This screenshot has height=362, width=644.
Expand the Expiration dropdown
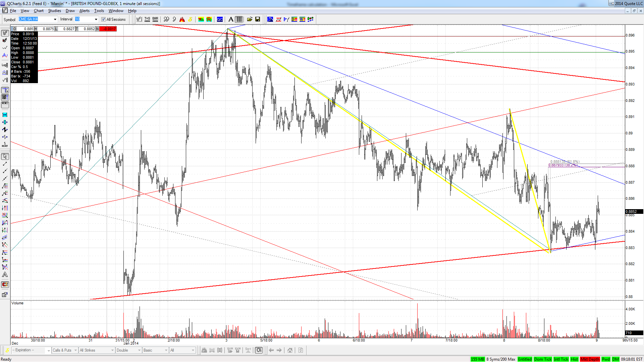(x=49, y=350)
